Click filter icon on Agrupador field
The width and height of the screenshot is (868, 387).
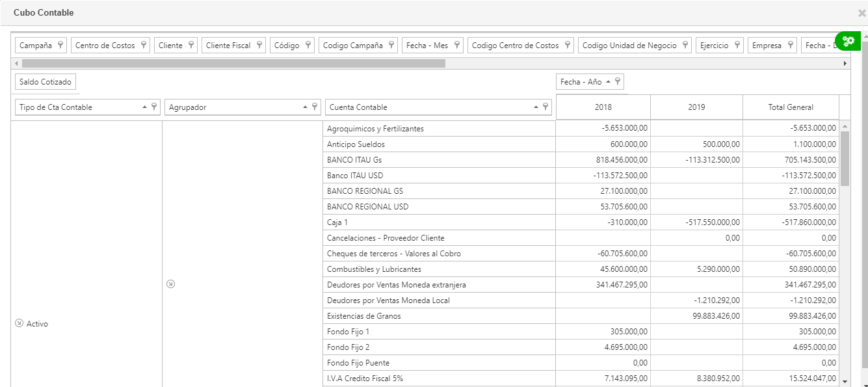tap(315, 107)
